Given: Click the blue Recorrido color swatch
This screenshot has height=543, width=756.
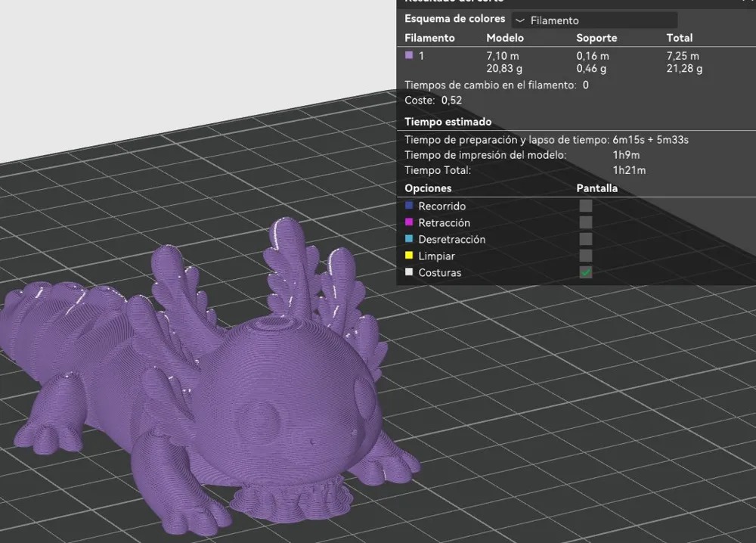Looking at the screenshot, I should (x=409, y=206).
